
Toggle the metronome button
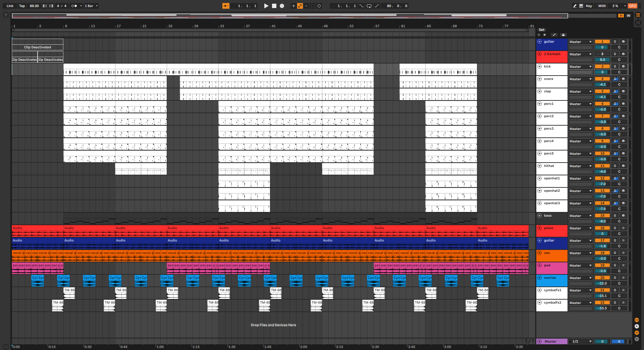pyautogui.click(x=74, y=6)
